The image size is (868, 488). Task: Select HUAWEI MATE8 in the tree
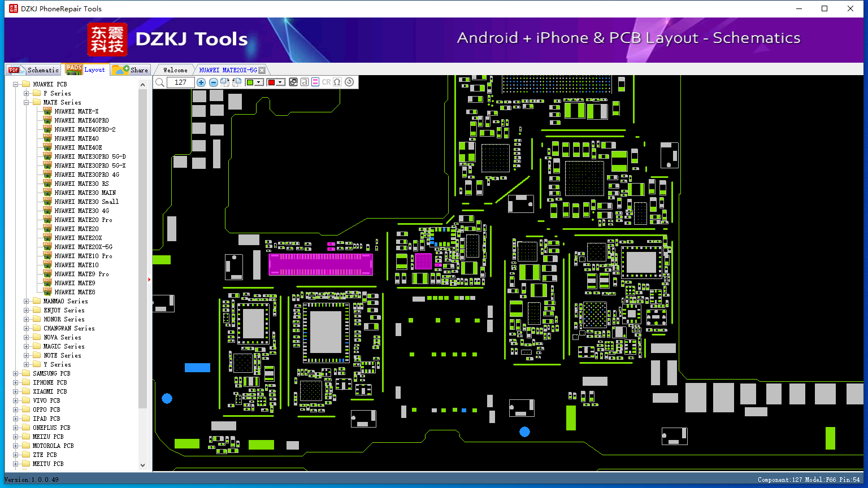75,292
